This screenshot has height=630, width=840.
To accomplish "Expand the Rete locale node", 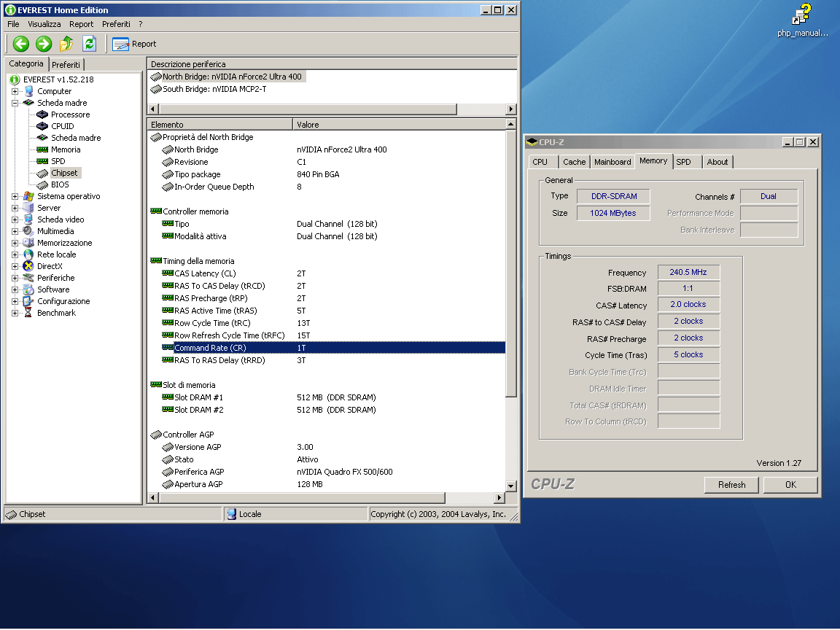I will pyautogui.click(x=15, y=255).
